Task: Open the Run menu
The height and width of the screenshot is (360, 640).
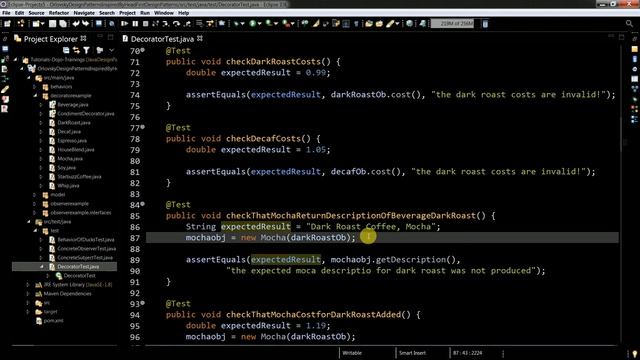Action: [x=145, y=13]
